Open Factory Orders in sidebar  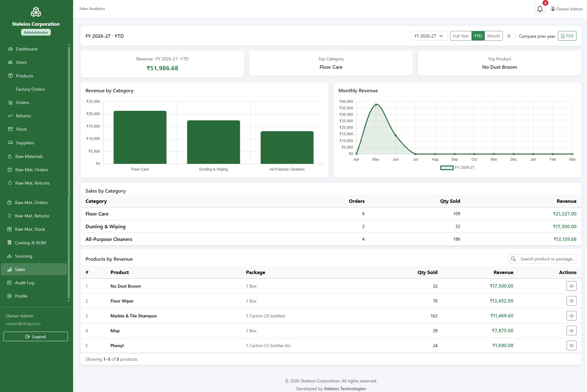(x=30, y=89)
